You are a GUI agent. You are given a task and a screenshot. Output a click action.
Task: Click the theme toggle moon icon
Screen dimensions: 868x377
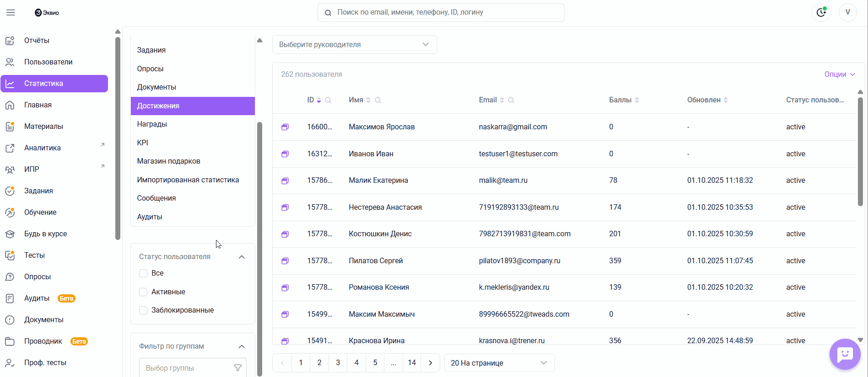pos(821,12)
